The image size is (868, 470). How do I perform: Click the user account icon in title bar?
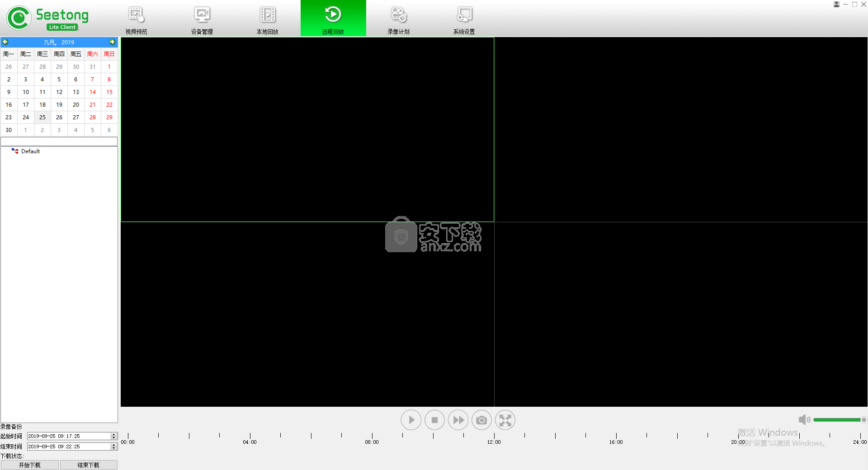[x=836, y=4]
